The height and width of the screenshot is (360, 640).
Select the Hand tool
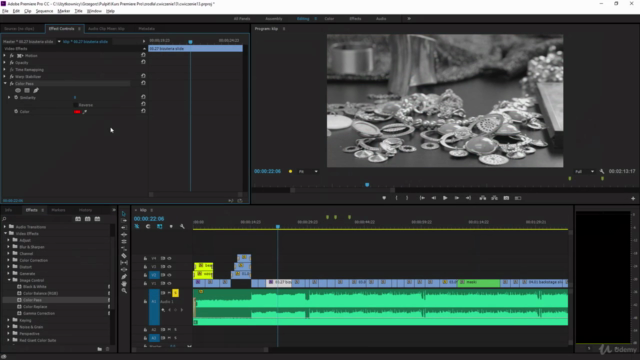[124, 284]
